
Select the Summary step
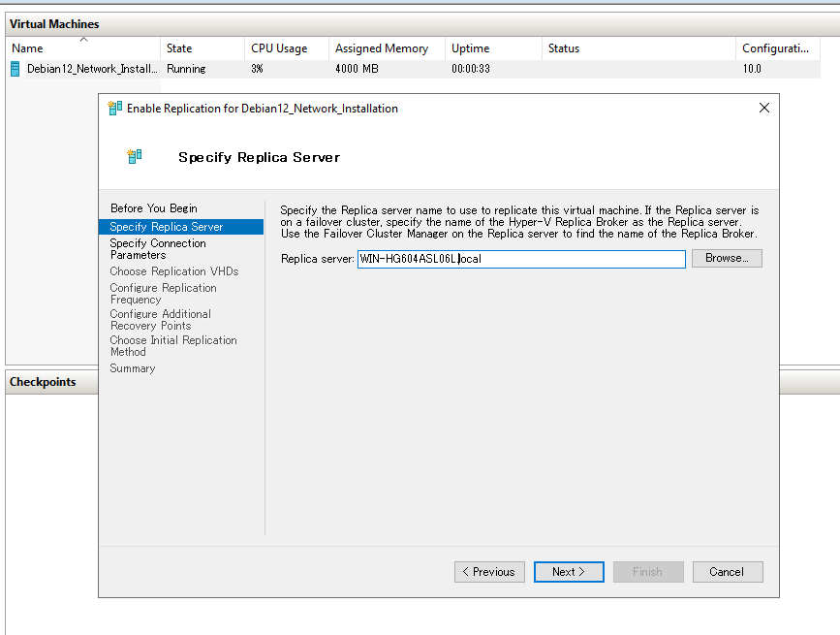coord(133,368)
